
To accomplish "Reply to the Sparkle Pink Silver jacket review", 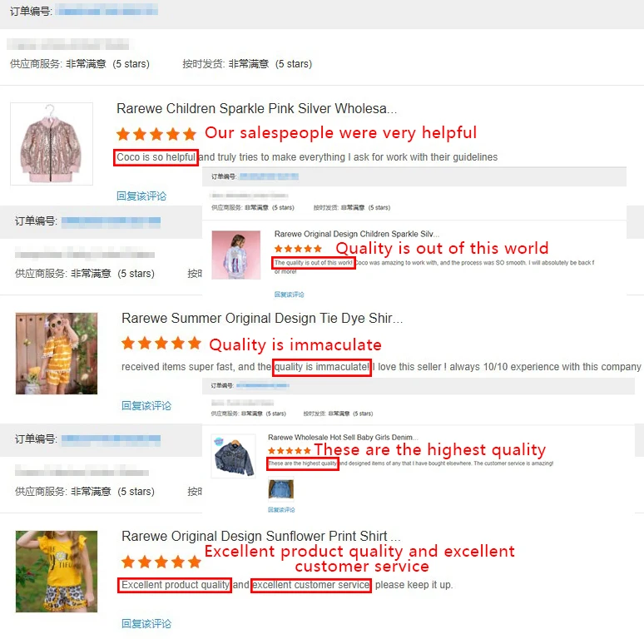I will (x=141, y=196).
